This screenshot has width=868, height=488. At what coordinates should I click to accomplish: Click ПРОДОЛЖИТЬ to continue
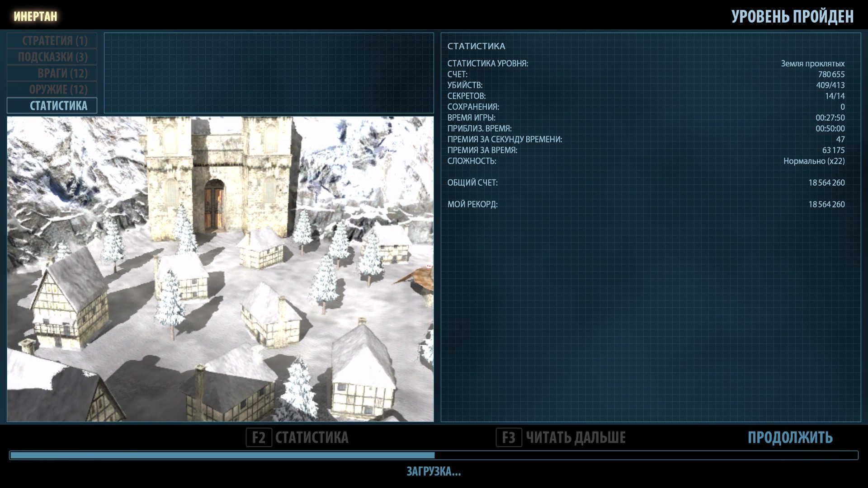coord(790,437)
